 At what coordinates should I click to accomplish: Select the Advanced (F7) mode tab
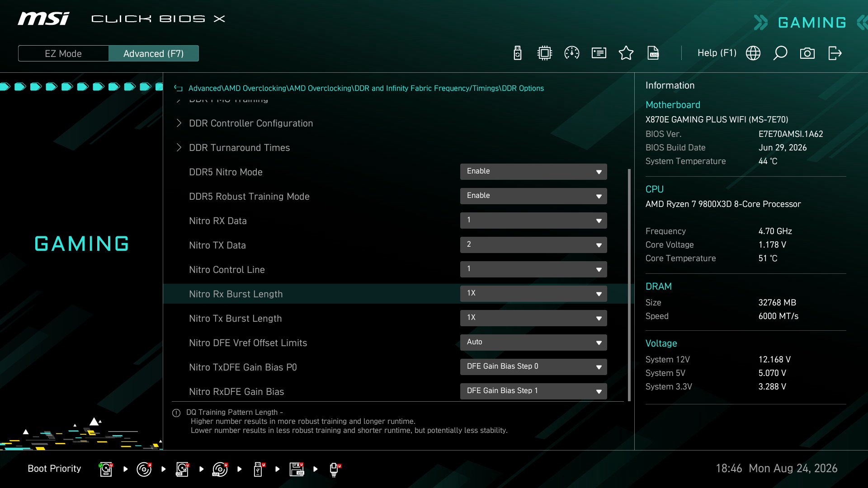(154, 53)
